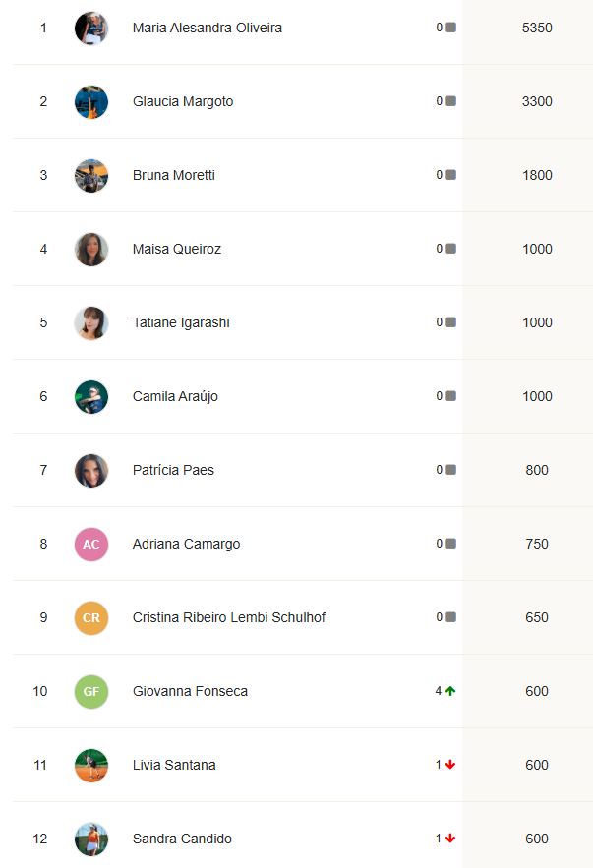The width and height of the screenshot is (593, 868).
Task: Click Glaucia Margoto's avatar picture
Action: (91, 101)
